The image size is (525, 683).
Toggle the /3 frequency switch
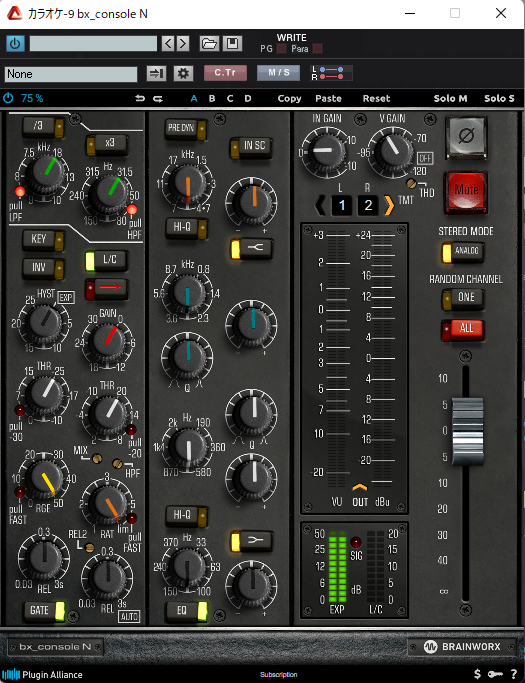[x=43, y=127]
